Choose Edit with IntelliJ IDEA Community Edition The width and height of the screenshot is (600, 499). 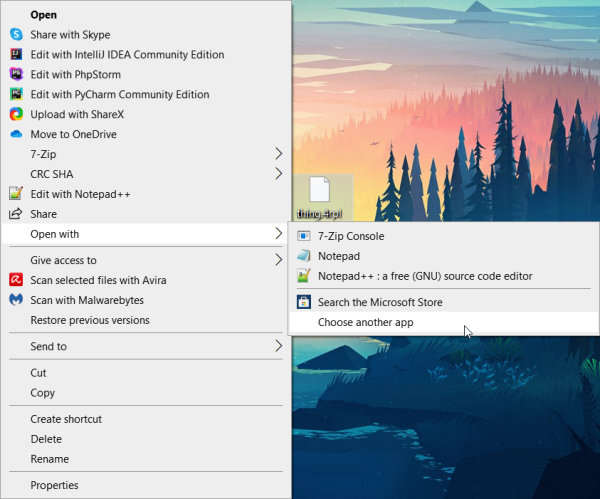click(146, 54)
